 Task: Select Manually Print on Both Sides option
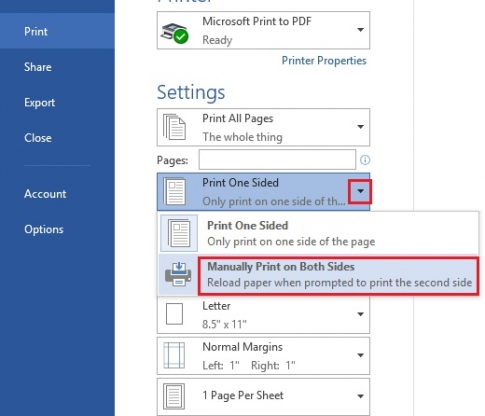338,275
